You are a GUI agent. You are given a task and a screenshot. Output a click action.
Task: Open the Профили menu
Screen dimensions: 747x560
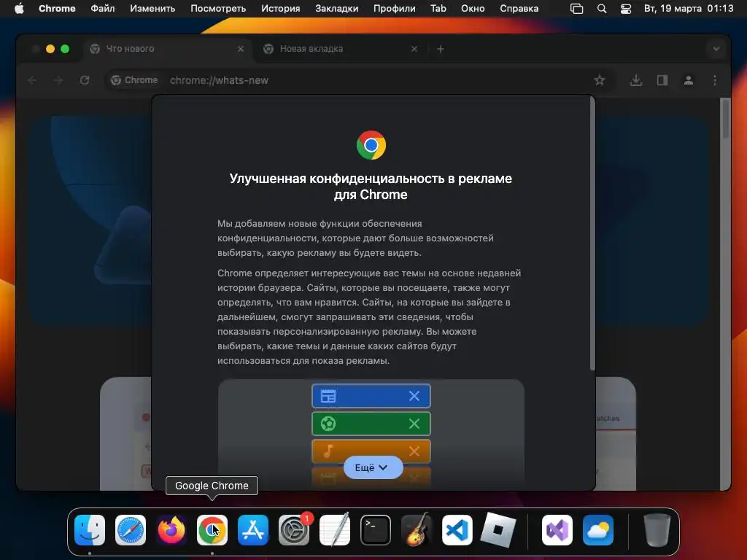[395, 9]
